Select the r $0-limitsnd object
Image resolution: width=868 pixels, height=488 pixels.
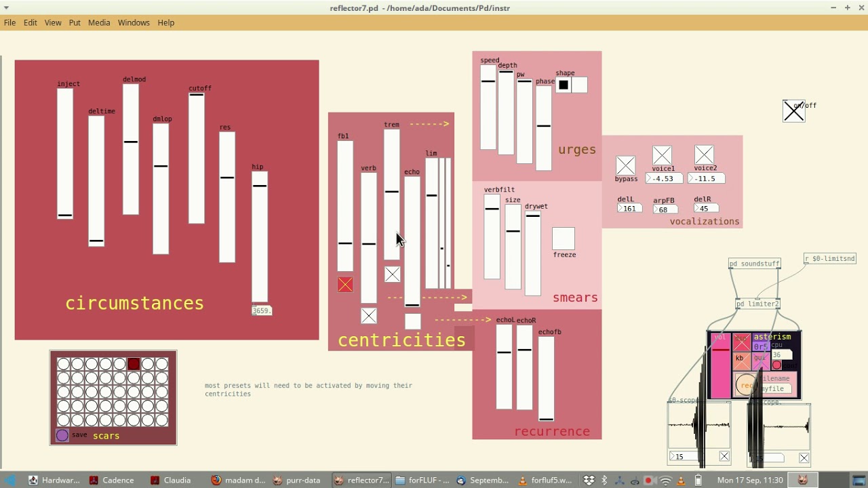(x=830, y=259)
